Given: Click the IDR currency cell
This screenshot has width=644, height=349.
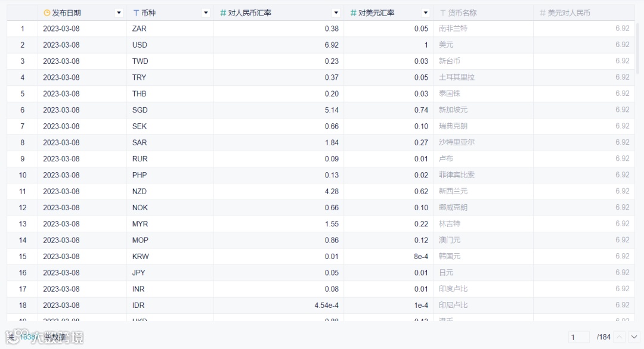Looking at the screenshot, I should 170,305.
